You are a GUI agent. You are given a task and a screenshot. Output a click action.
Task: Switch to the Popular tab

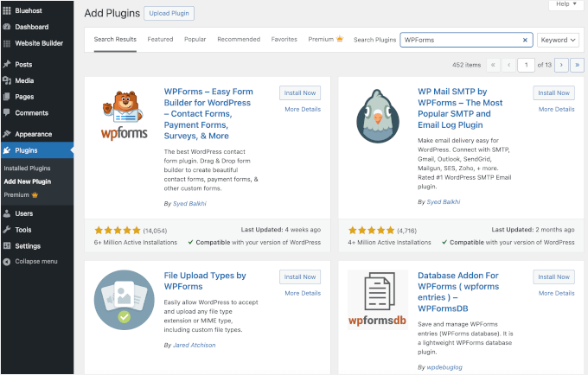point(195,40)
